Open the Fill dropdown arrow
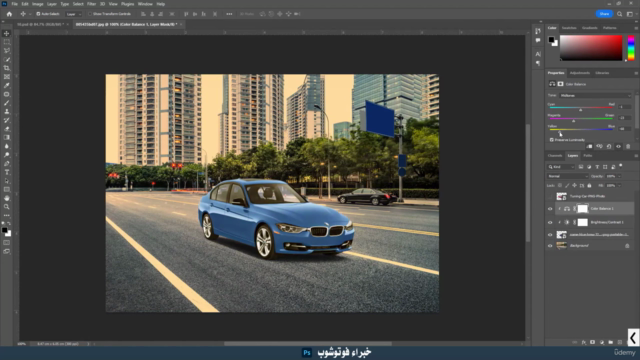Viewport: 640px width, 360px height. [x=619, y=186]
